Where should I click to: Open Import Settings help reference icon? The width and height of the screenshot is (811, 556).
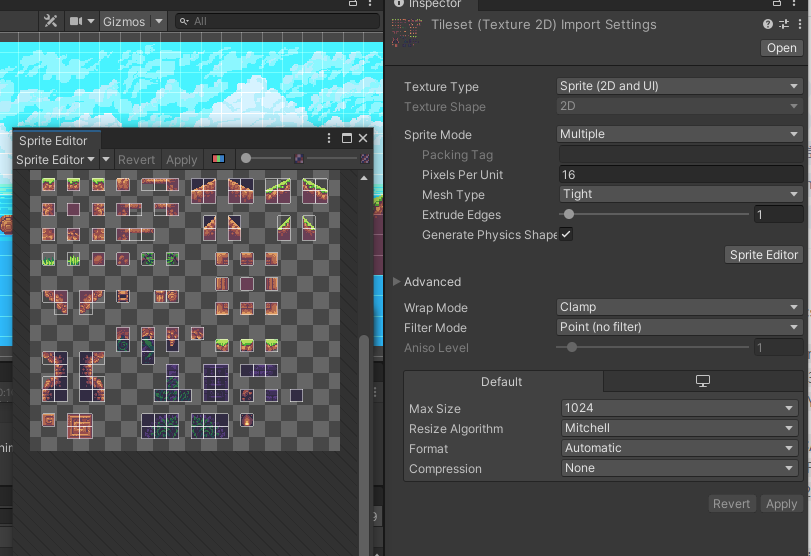tap(768, 24)
